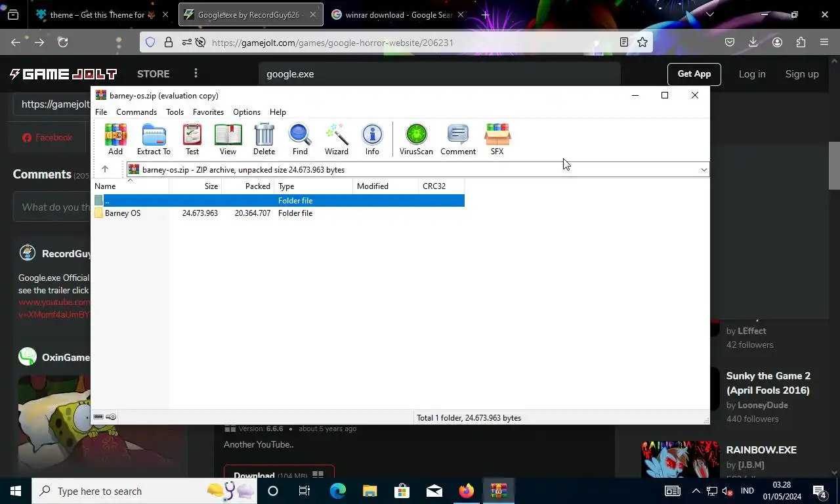Sort by the Type column header
This screenshot has width=840, height=504.
pyautogui.click(x=313, y=186)
